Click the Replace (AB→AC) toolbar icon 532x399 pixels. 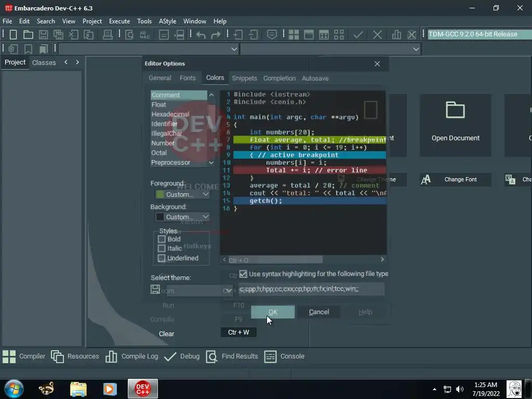pyautogui.click(x=144, y=35)
